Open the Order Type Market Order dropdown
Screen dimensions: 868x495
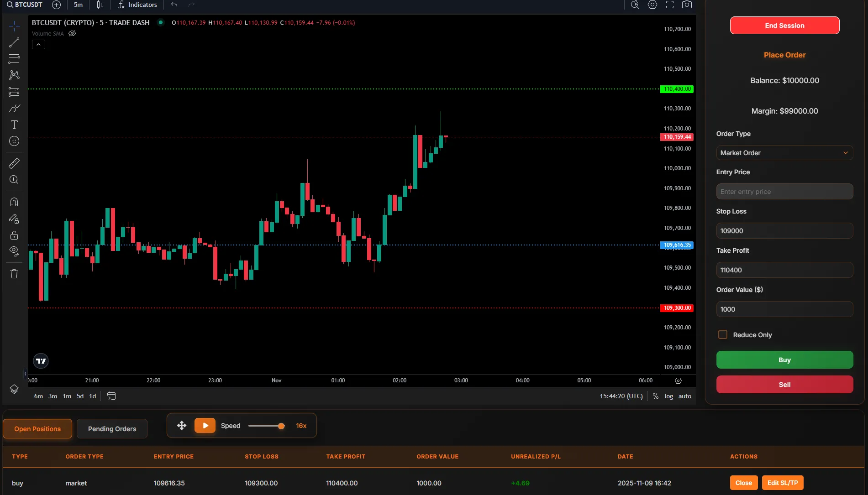pyautogui.click(x=784, y=153)
